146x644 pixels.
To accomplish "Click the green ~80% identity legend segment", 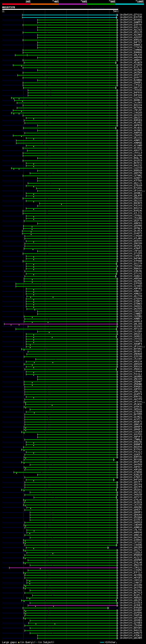I will (101, 4).
